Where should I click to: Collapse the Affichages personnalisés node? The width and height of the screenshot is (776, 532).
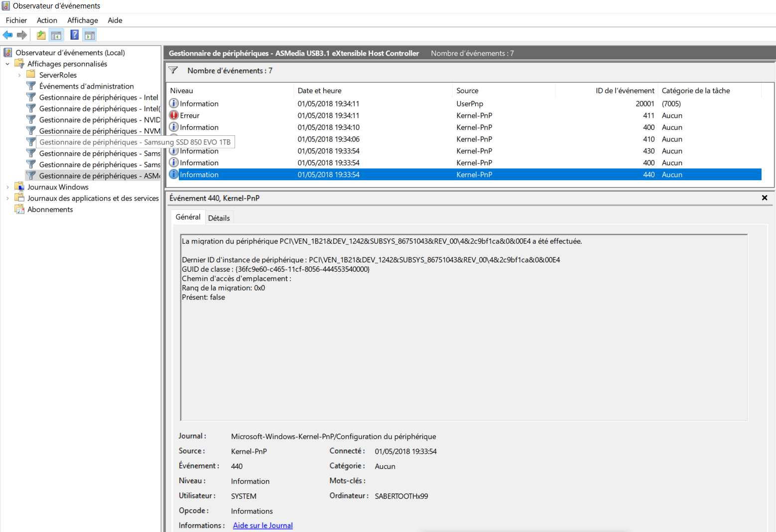[7, 64]
